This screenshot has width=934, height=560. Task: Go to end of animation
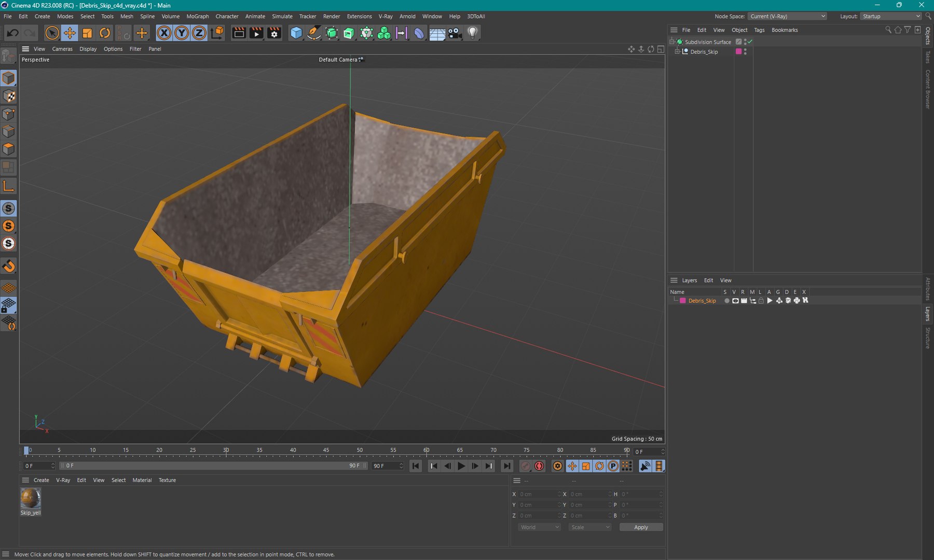tap(507, 466)
